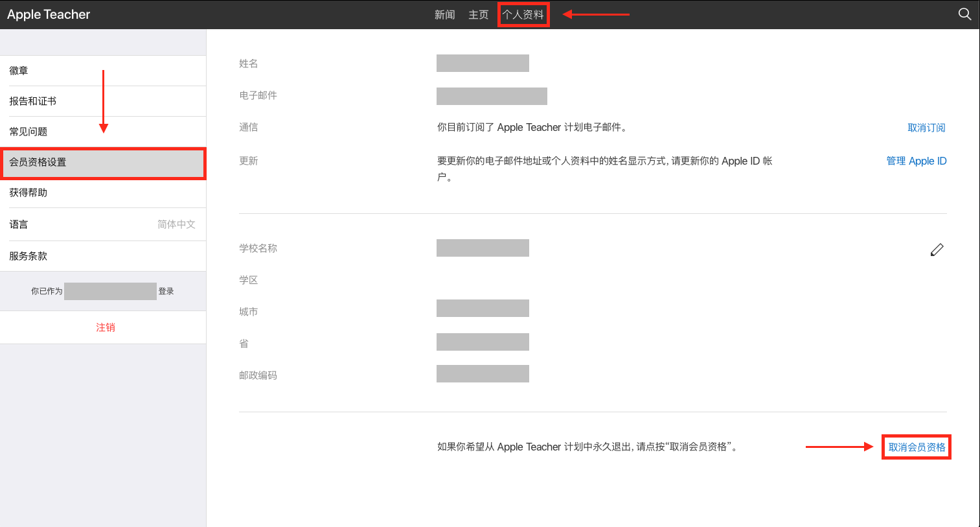Screen dimensions: 980x527
Task: Click the 要更新你的电子邮件地址 instruction text
Action: point(605,169)
